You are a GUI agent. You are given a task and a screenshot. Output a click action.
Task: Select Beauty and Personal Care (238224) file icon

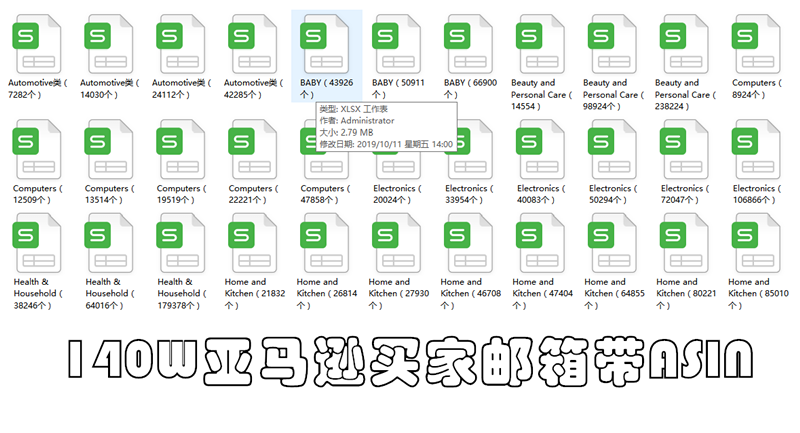click(685, 44)
